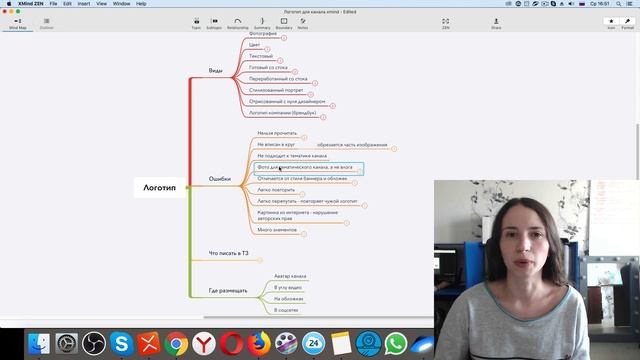The width and height of the screenshot is (640, 360).
Task: Open the Format panel
Action: pos(627,24)
